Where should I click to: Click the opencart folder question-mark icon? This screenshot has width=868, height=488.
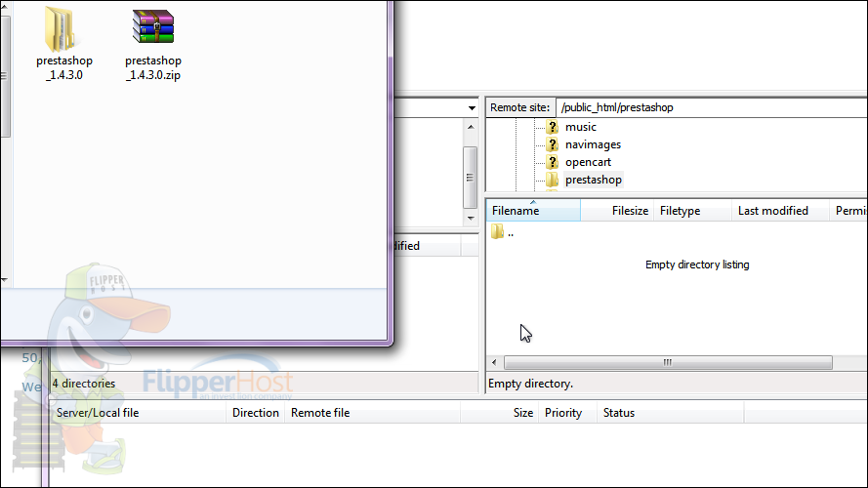coord(552,162)
